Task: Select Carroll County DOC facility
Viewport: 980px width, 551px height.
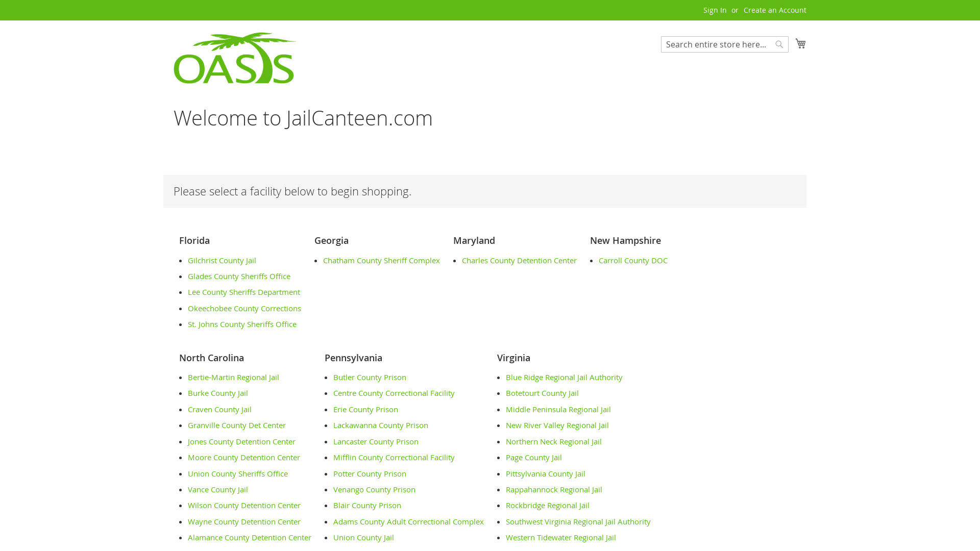Action: (633, 260)
